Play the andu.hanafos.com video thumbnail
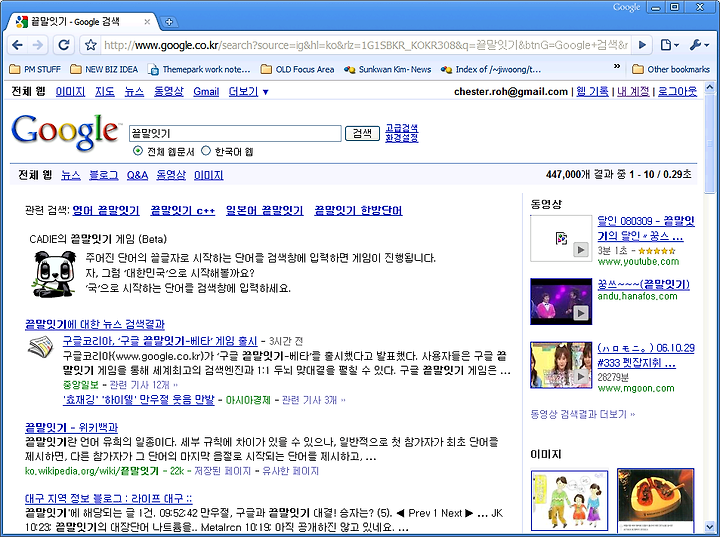The image size is (720, 537). pos(561,301)
